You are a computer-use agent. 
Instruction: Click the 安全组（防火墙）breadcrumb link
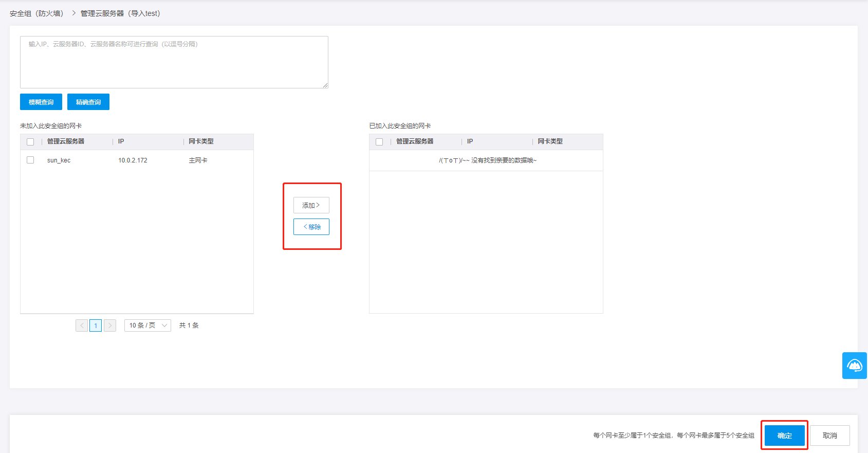tap(36, 13)
